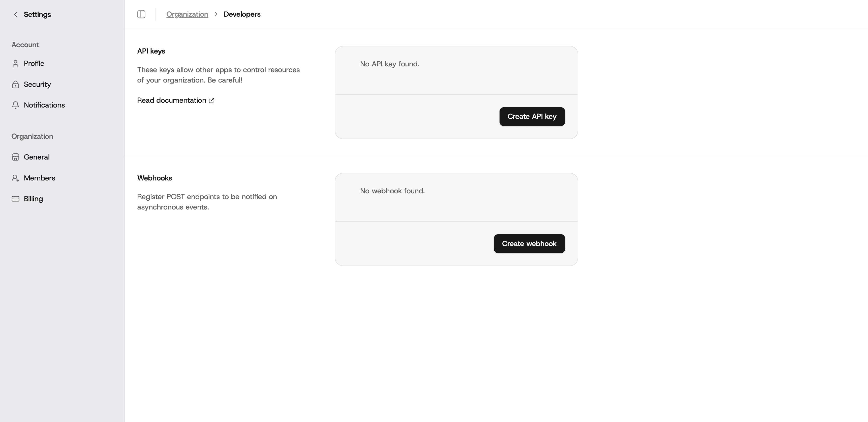
Task: Click the sidebar toggle icon near breadcrumb
Action: 141,14
